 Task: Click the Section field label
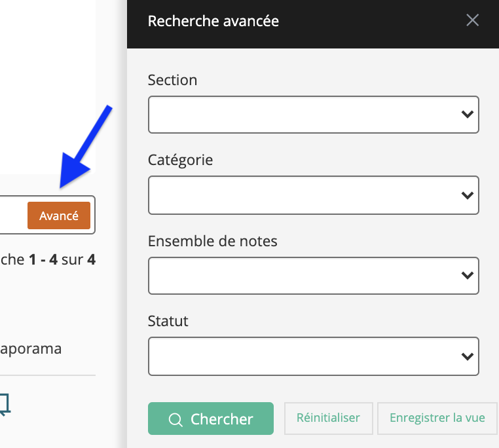(172, 80)
